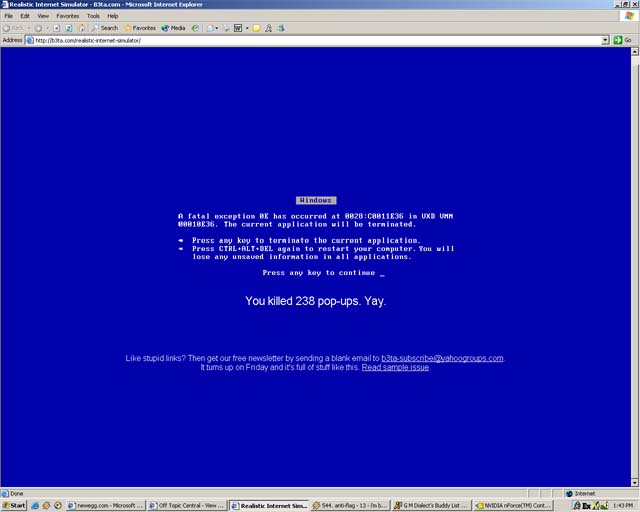This screenshot has width=640, height=512.
Task: Open the Media pane in toolbar
Action: pyautogui.click(x=173, y=28)
